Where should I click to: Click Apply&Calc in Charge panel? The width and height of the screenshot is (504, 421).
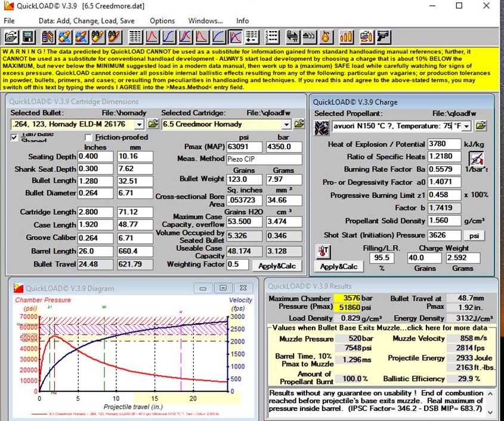click(x=339, y=267)
